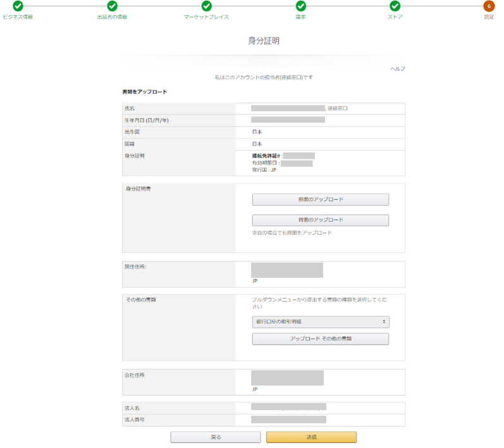Select the マーケットプレイス step text label
The height and width of the screenshot is (448, 504).
click(x=206, y=16)
